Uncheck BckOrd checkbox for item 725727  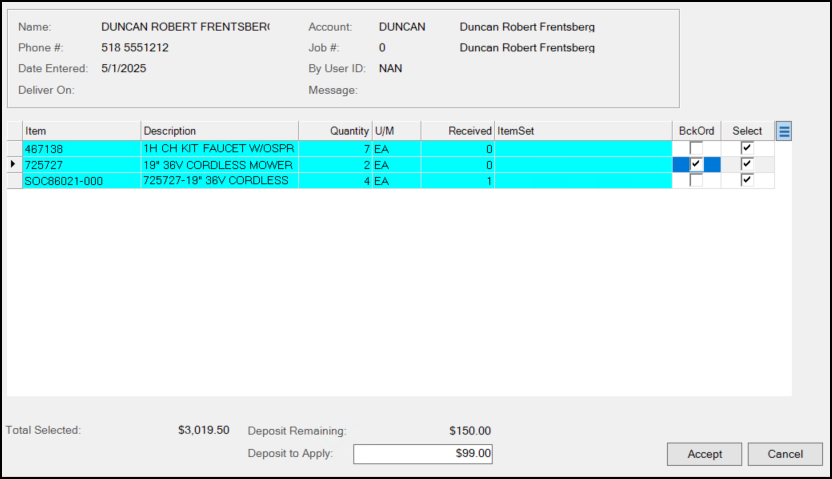point(696,164)
